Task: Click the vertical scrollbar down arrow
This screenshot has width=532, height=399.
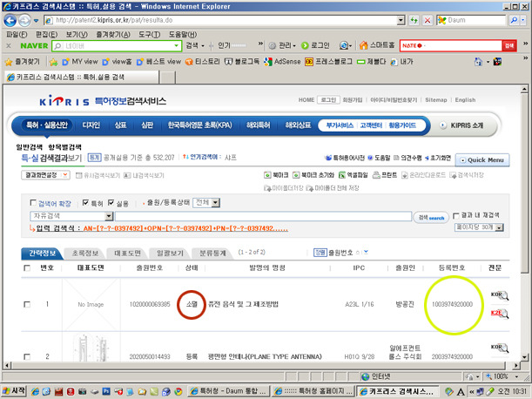Action: (x=524, y=357)
